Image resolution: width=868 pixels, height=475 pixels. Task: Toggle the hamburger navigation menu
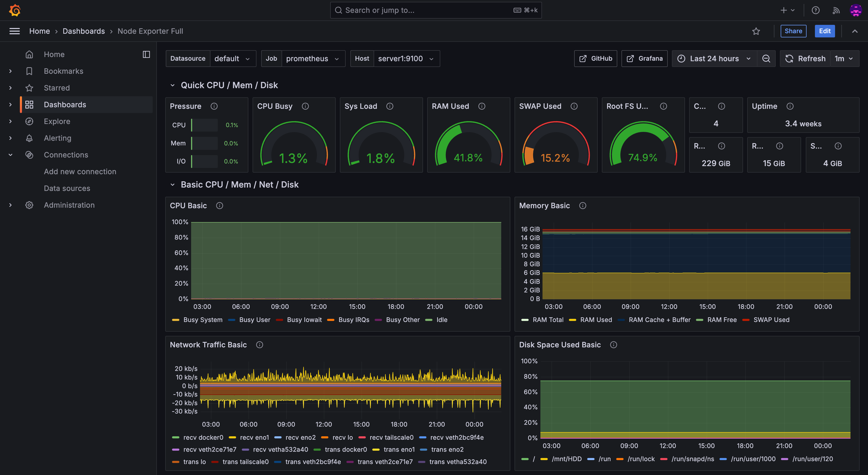14,31
